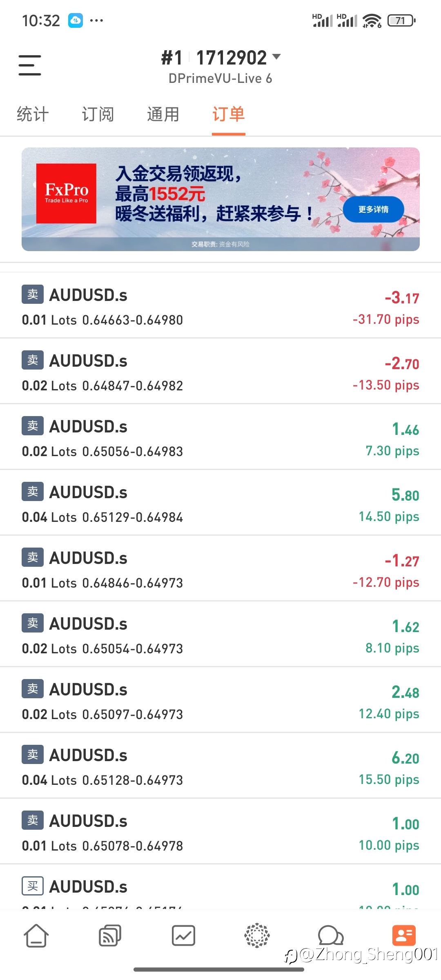The width and height of the screenshot is (441, 980).
Task: Tap the blue cloud app notification icon
Action: pyautogui.click(x=76, y=20)
